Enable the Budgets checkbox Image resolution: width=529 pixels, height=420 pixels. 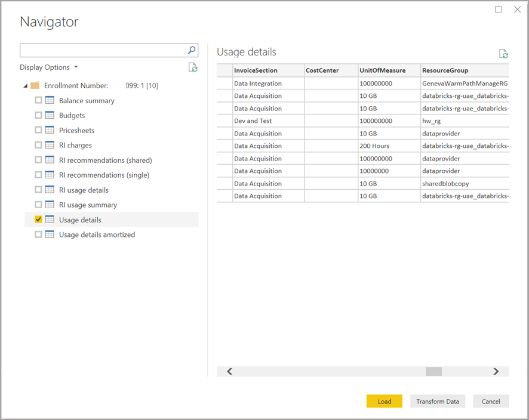click(38, 115)
